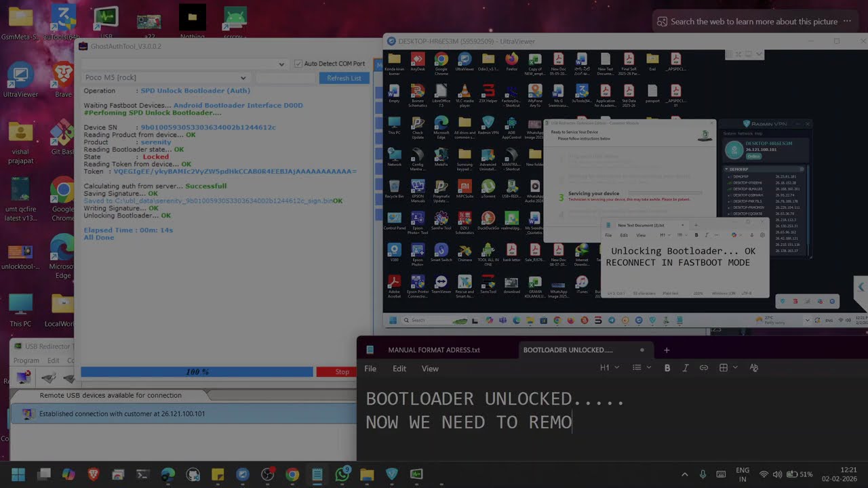
Task: Open the microphone tray icon
Action: (703, 474)
